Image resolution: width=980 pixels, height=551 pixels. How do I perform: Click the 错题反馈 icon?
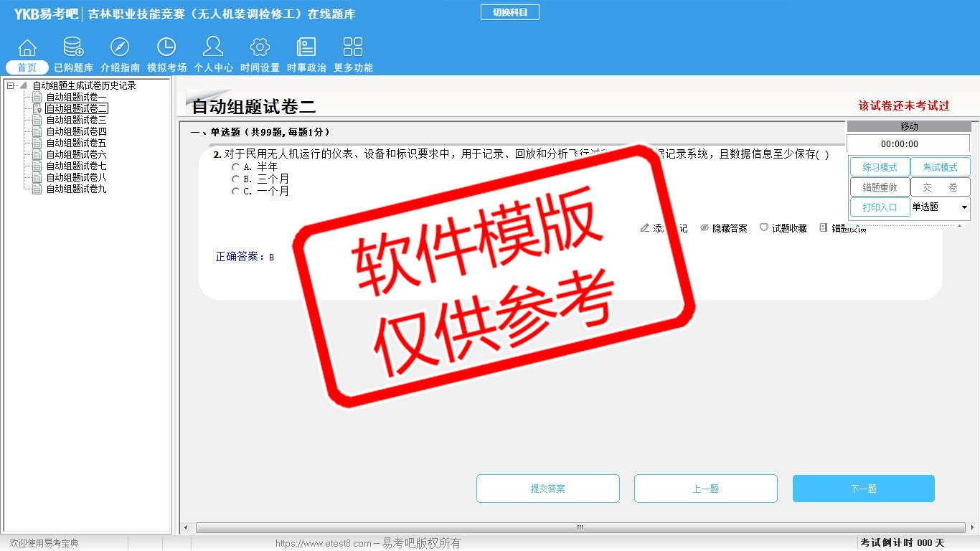click(824, 228)
